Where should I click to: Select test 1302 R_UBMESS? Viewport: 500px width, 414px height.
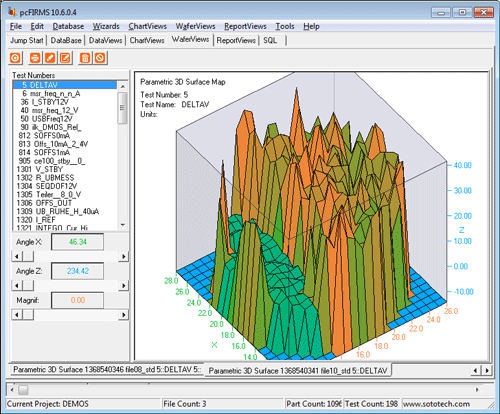[65, 178]
